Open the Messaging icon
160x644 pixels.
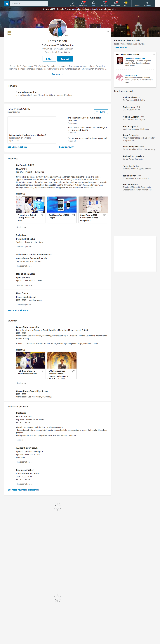tap(104, 3)
